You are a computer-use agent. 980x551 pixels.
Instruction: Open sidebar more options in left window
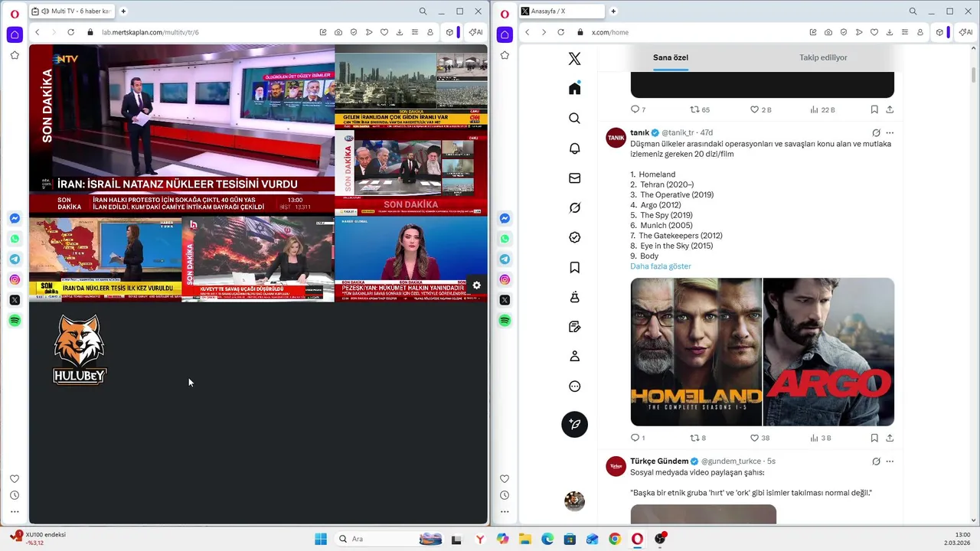(15, 512)
